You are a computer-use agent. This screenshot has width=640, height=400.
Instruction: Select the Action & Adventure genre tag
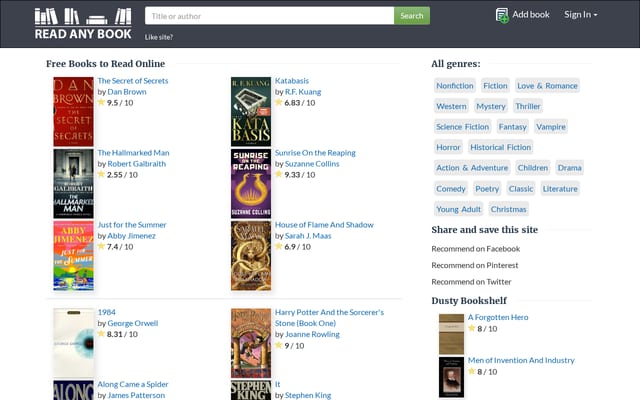(472, 168)
